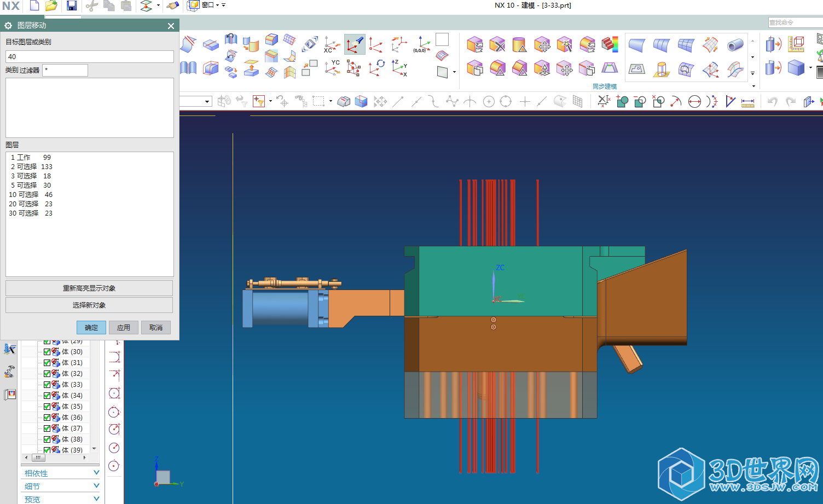Click the block solid icon
Screen dimensions: 823x504
click(x=796, y=68)
